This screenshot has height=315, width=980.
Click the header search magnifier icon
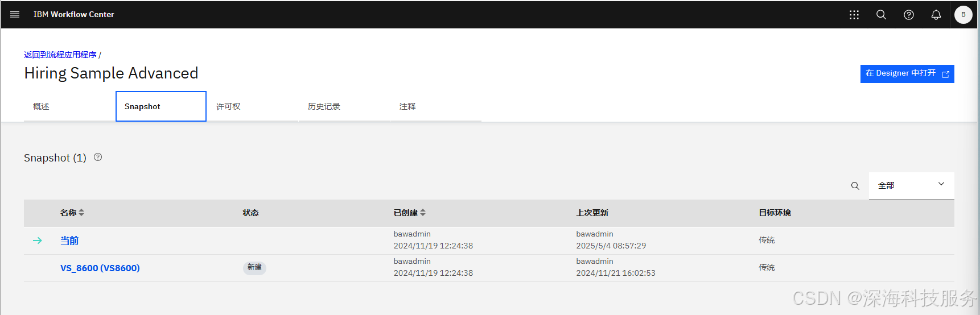[x=881, y=15]
